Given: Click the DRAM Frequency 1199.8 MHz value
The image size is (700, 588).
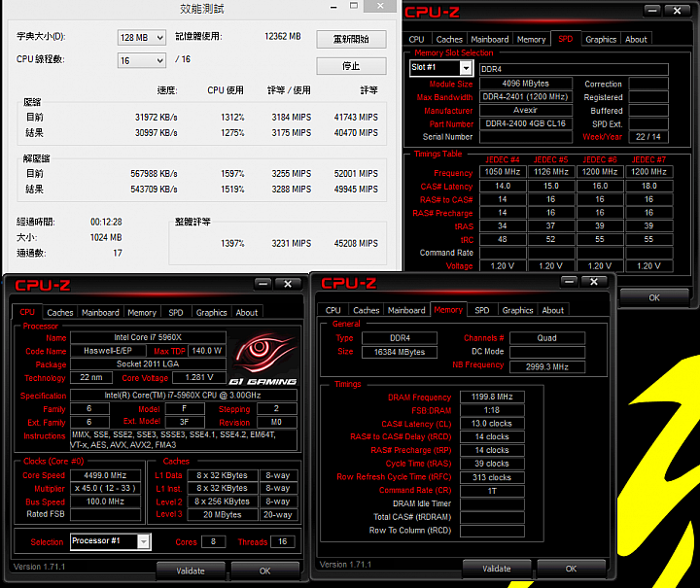Looking at the screenshot, I should click(492, 398).
